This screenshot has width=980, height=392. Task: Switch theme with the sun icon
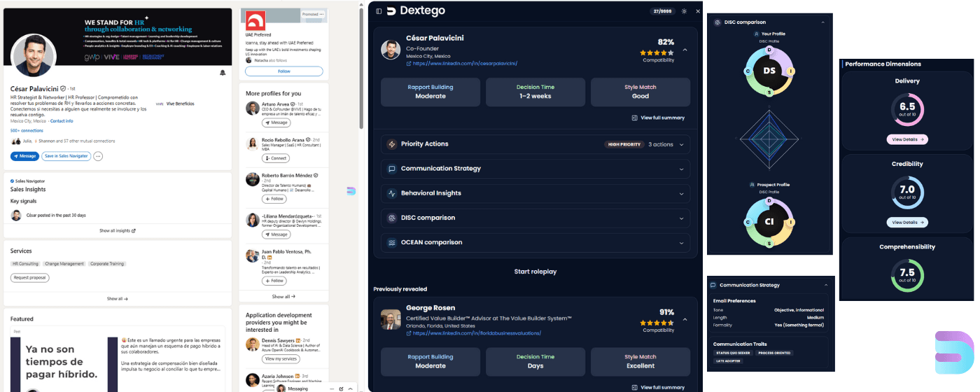(x=684, y=11)
